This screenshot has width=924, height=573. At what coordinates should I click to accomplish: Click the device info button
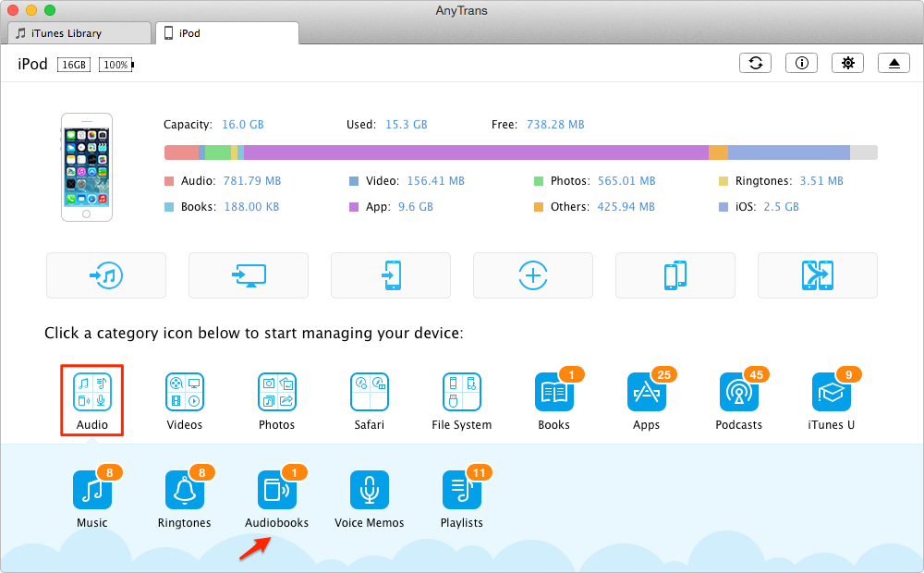801,63
